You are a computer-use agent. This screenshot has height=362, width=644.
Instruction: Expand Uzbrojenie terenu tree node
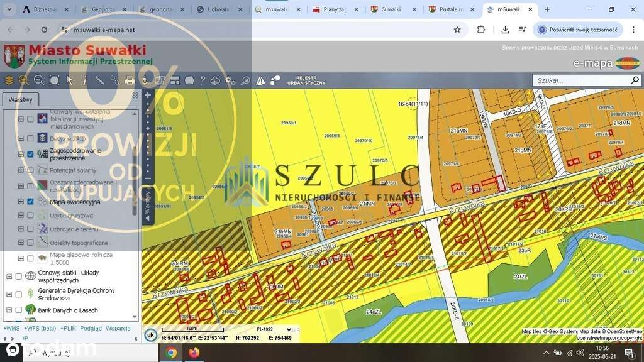pos(21,229)
